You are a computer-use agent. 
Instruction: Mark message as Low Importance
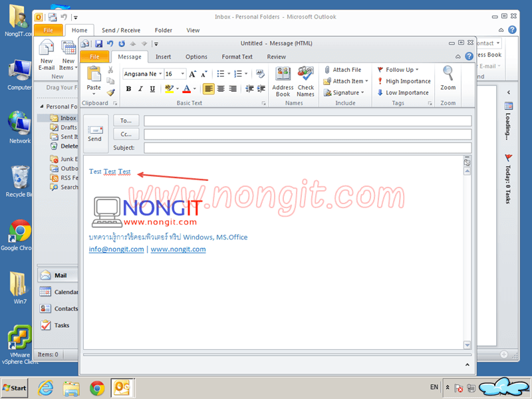click(x=403, y=92)
